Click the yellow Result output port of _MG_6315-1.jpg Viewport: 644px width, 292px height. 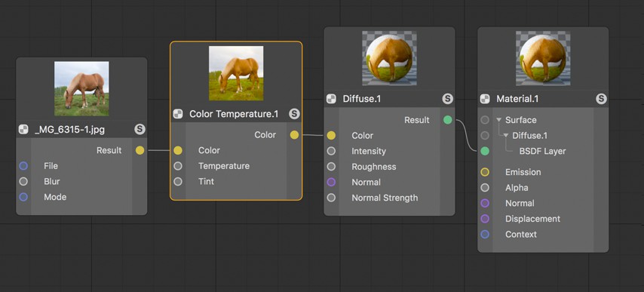tap(140, 150)
